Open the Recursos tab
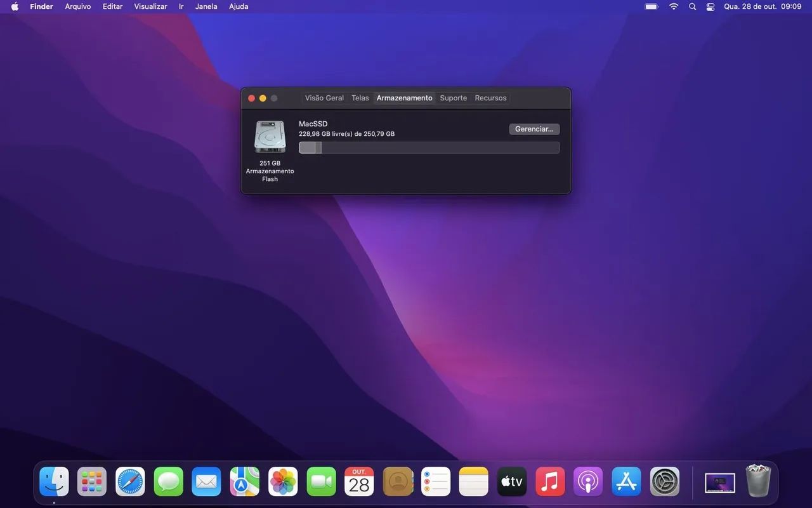This screenshot has height=508, width=812. (x=490, y=98)
